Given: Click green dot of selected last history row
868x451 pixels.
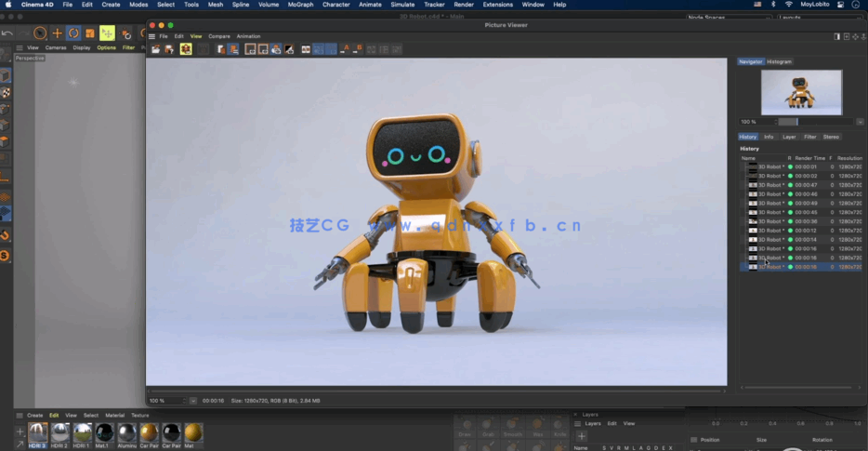Looking at the screenshot, I should click(791, 267).
